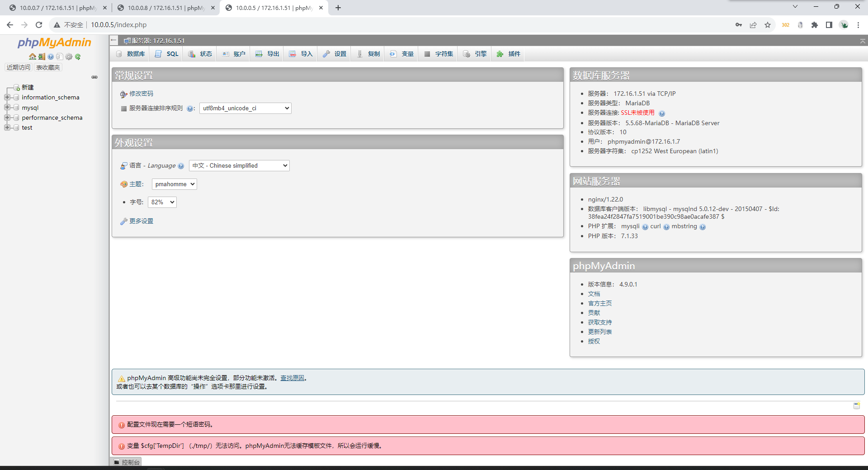Open the 导出 tab

267,54
